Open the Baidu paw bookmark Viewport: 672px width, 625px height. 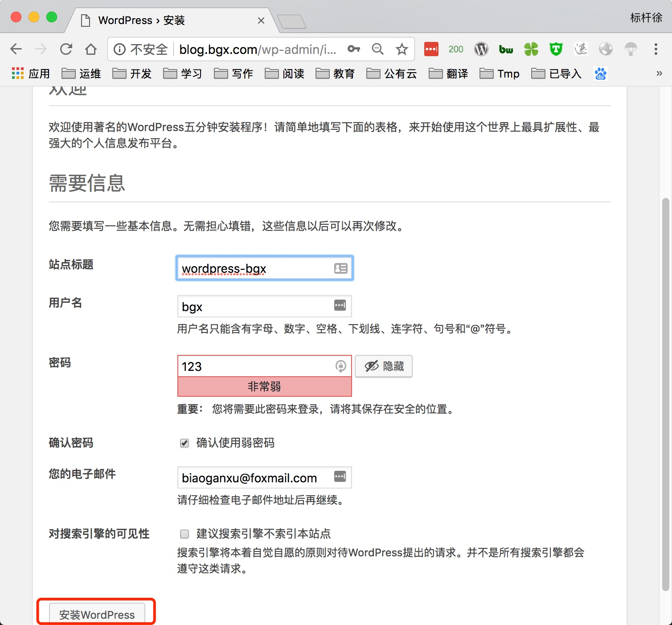[x=601, y=74]
